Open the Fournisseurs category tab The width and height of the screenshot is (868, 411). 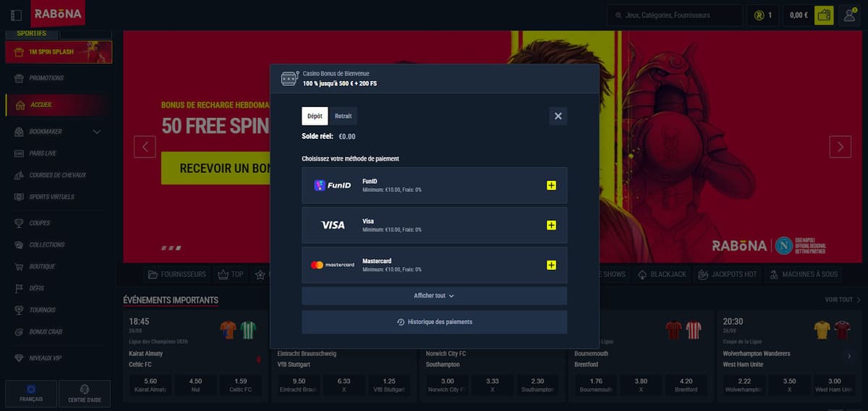coord(177,274)
